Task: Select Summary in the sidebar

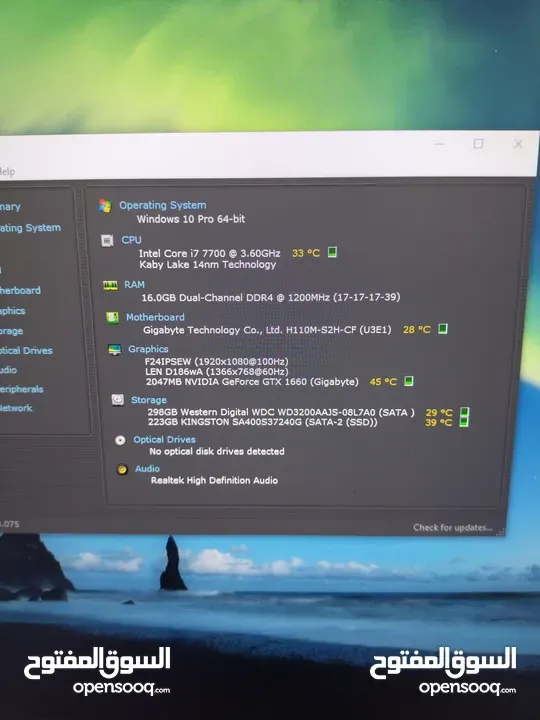Action: [10, 207]
